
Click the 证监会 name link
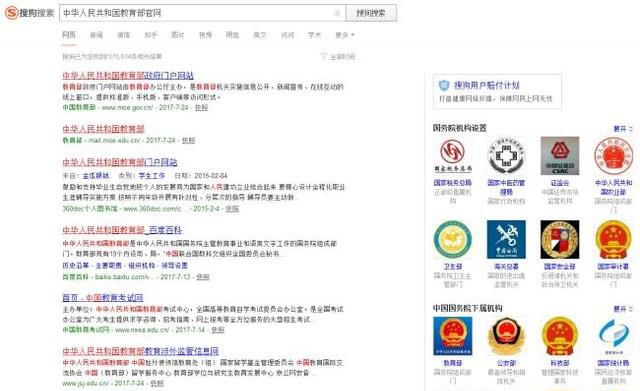(x=560, y=183)
